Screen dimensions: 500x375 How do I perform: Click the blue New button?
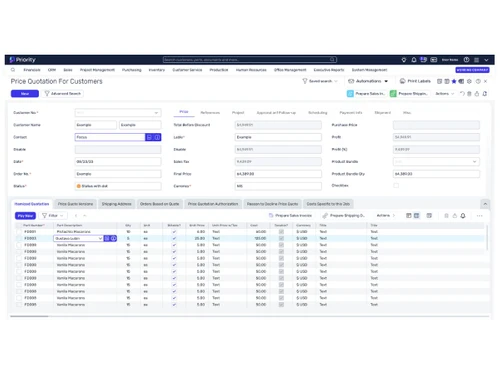pos(25,94)
